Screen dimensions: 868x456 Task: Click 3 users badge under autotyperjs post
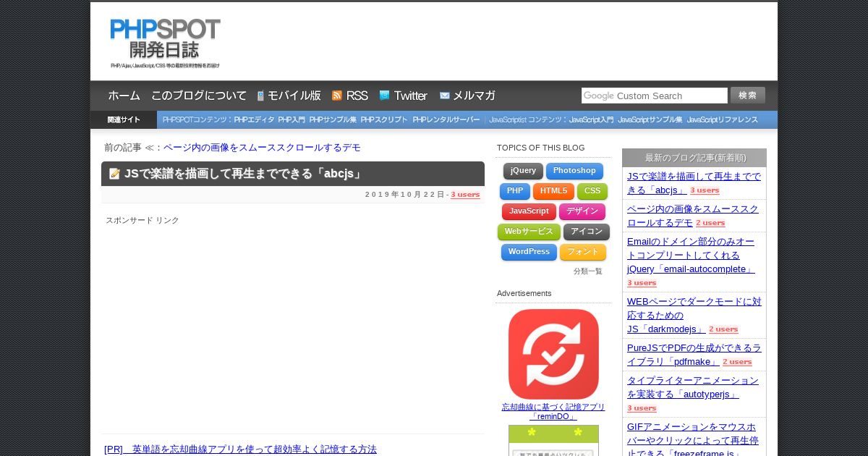[642, 408]
